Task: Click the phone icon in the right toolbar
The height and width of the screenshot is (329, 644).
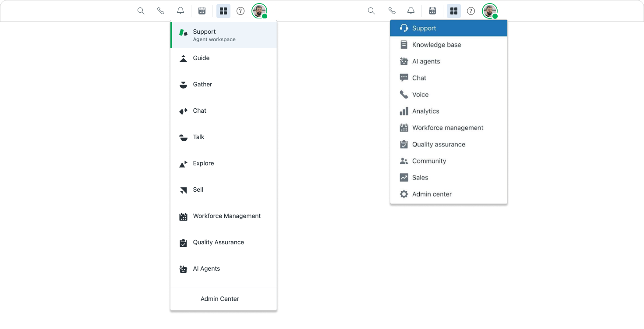Action: tap(392, 11)
